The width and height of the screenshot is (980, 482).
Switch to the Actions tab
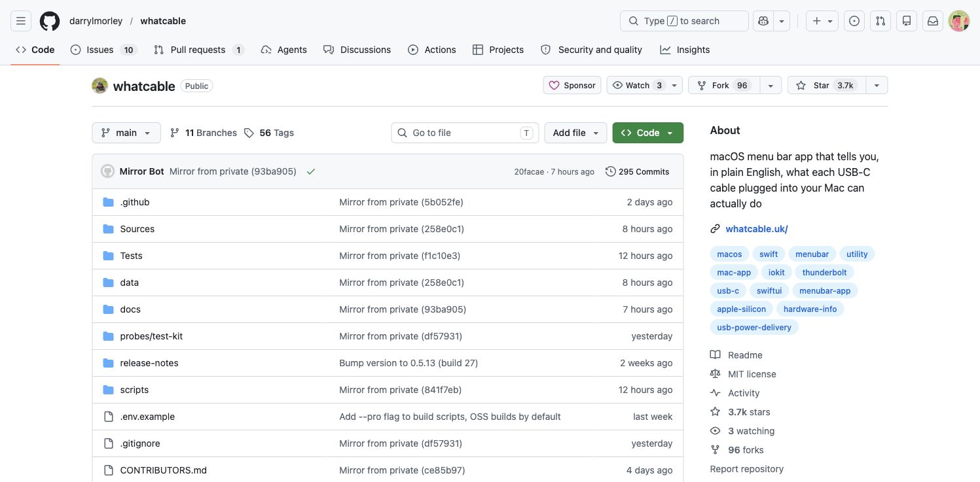(x=432, y=50)
